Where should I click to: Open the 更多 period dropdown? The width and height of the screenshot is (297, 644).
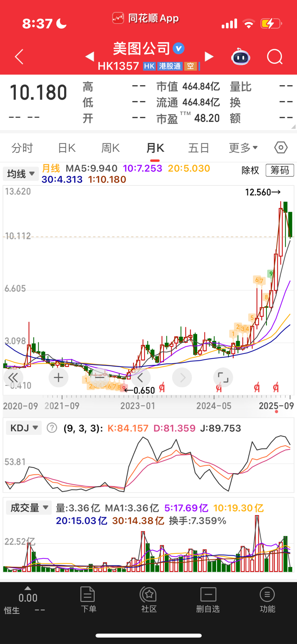[243, 148]
